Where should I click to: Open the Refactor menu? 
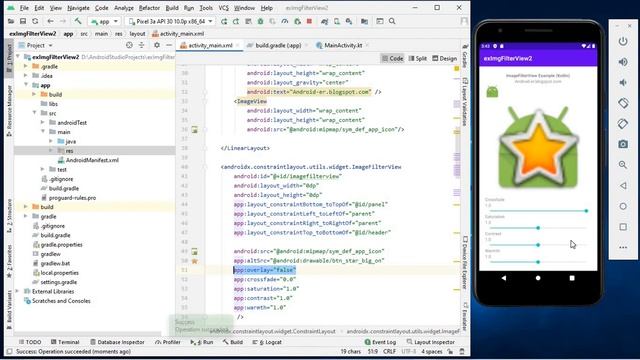click(149, 8)
